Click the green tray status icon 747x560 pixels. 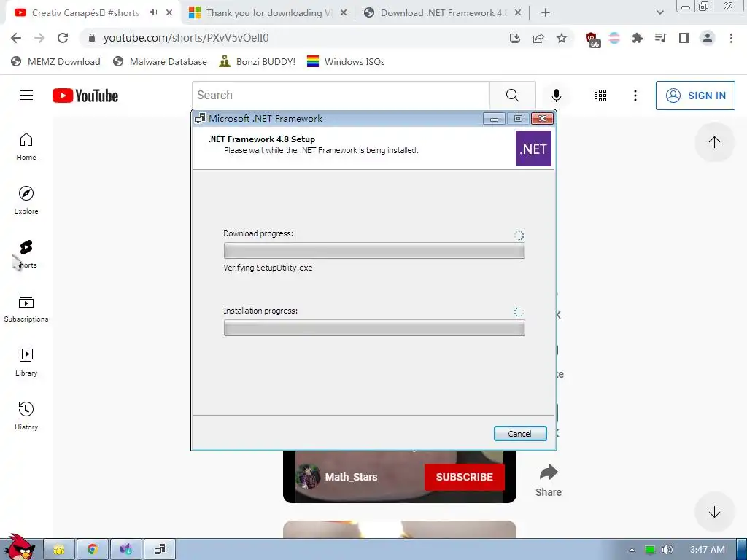coord(649,550)
